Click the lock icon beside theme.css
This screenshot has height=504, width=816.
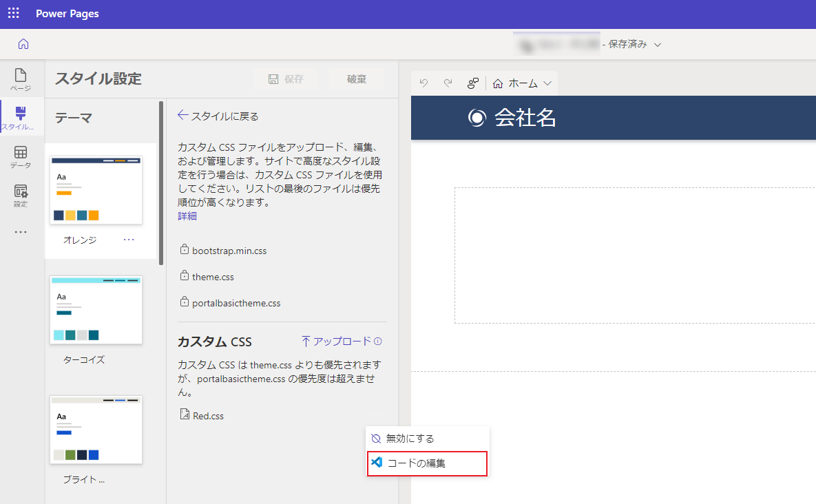[185, 275]
